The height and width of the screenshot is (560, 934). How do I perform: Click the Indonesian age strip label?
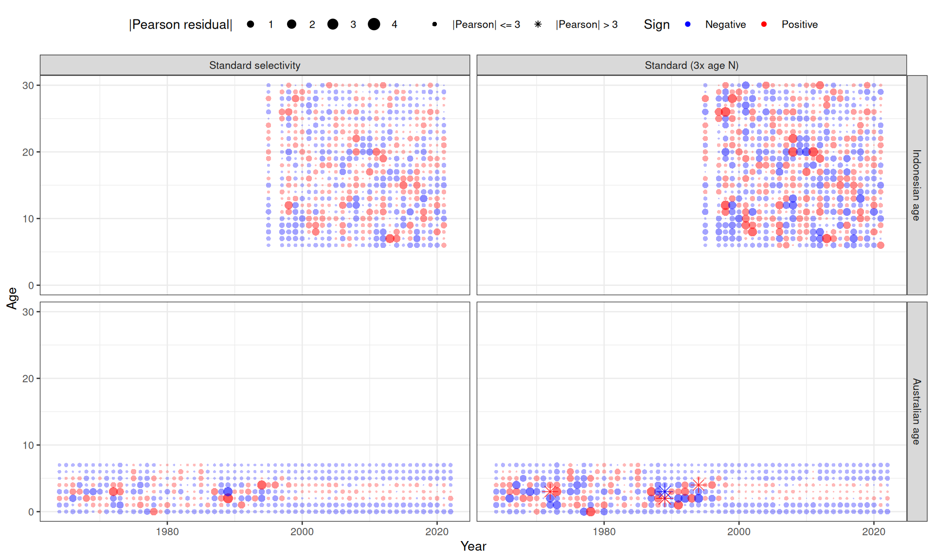click(x=917, y=185)
